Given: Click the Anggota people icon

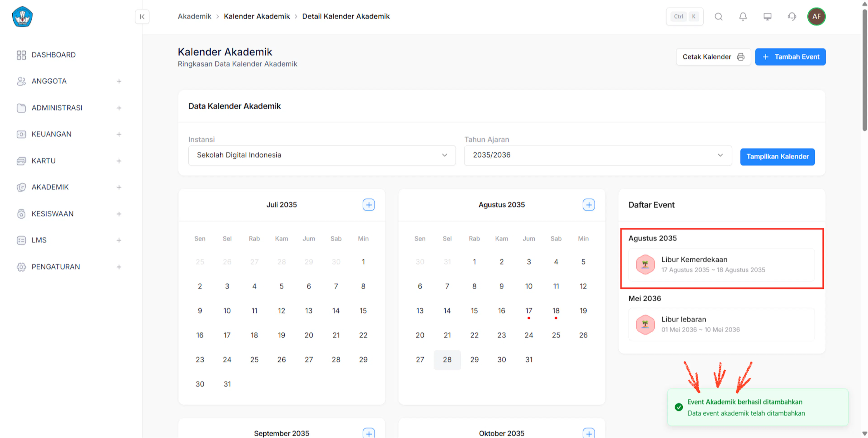Looking at the screenshot, I should [x=21, y=81].
